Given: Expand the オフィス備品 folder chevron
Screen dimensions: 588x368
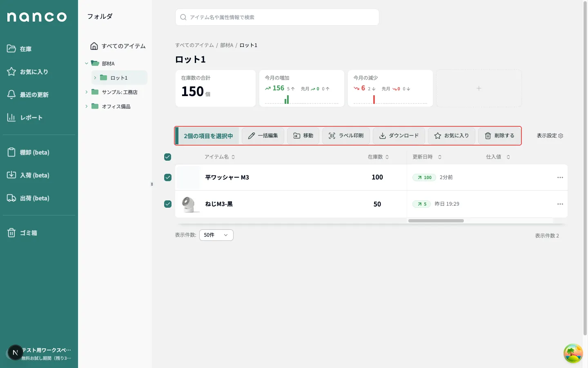Looking at the screenshot, I should pos(87,106).
